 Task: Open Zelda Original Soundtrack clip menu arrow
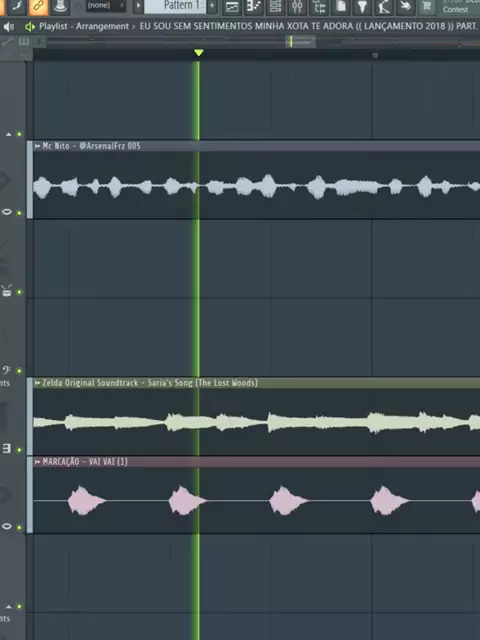point(38,383)
